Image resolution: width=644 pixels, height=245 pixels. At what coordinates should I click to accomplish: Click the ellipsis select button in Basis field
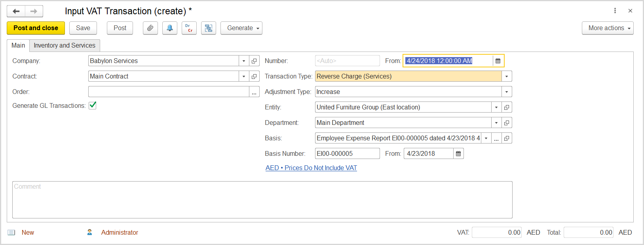496,138
